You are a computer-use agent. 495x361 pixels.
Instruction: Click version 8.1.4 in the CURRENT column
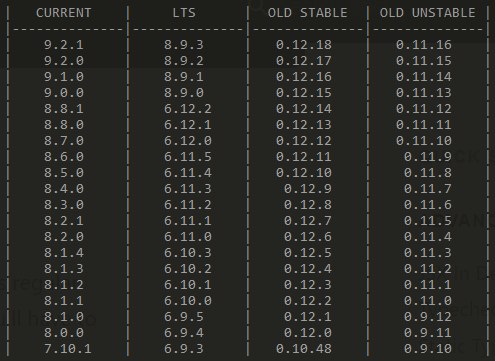(x=64, y=253)
